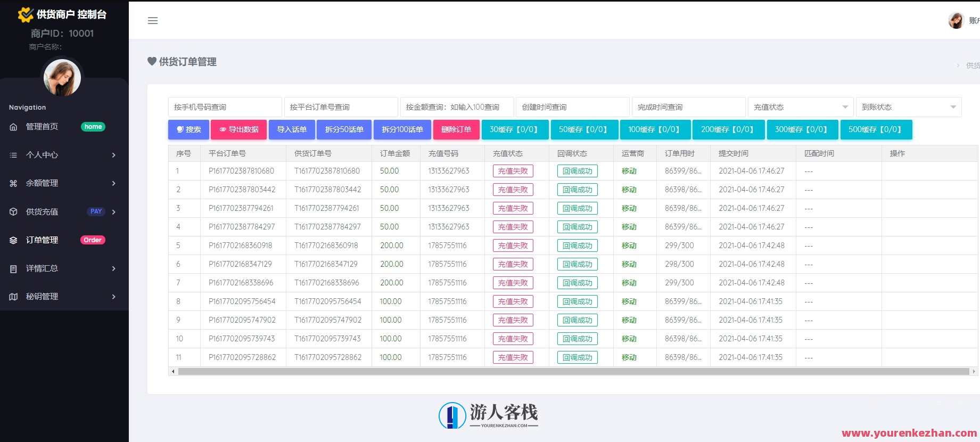Click order number P1617702095728862

(242, 357)
